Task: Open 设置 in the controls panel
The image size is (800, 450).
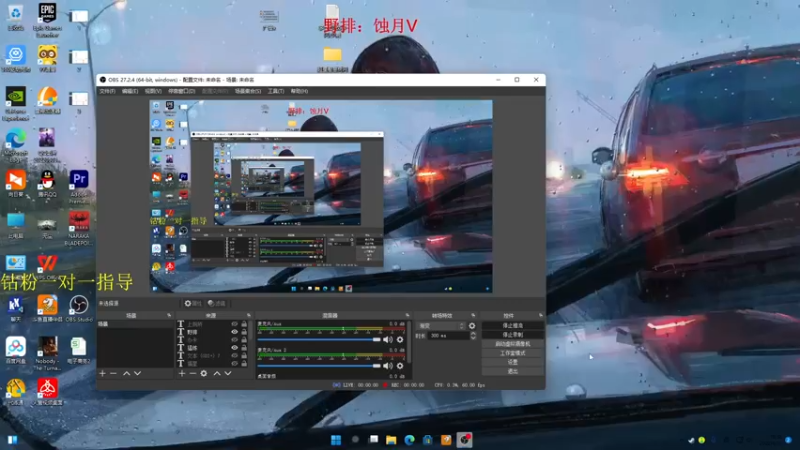Action: point(512,362)
